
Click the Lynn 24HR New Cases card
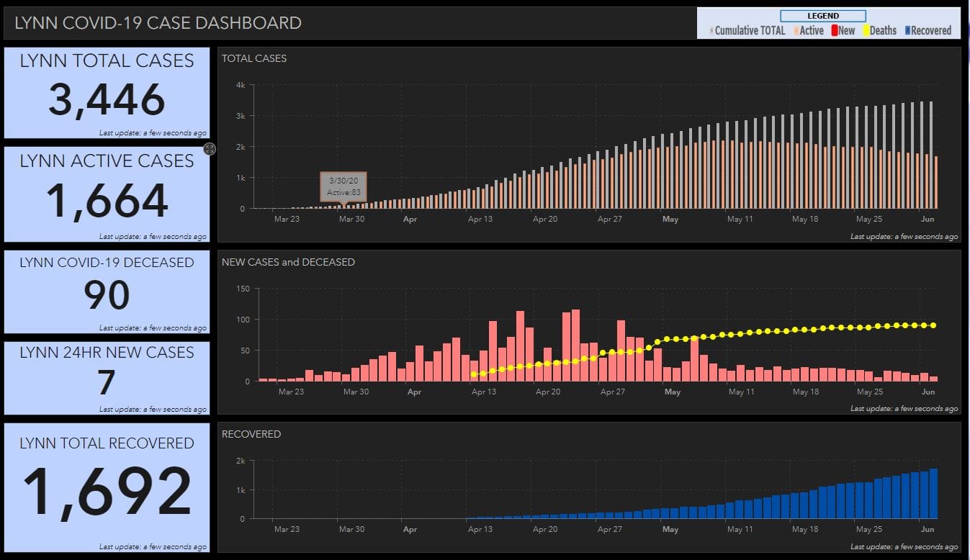point(107,378)
